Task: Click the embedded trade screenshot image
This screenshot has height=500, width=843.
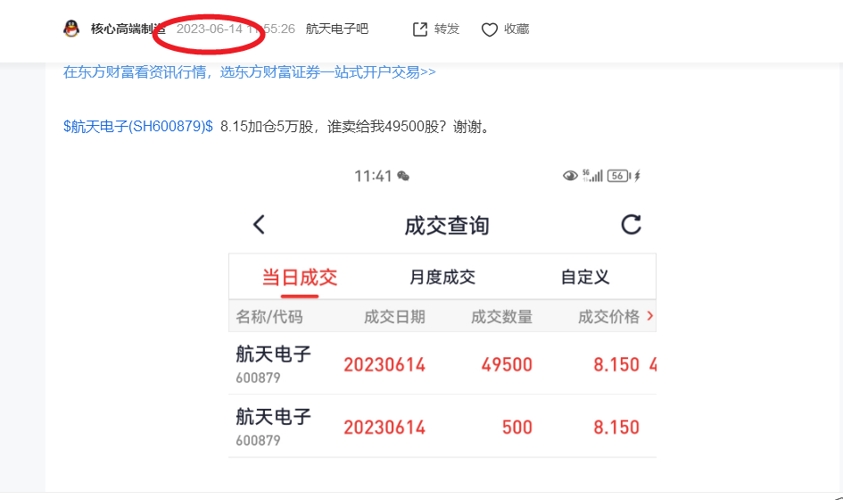Action: [x=442, y=310]
